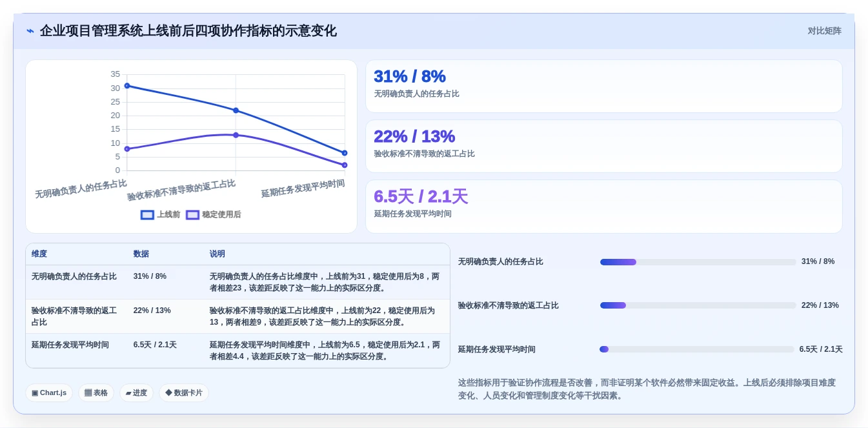This screenshot has height=428, width=868.
Task: Click the 上线前 line point at 22
Action: 236,110
